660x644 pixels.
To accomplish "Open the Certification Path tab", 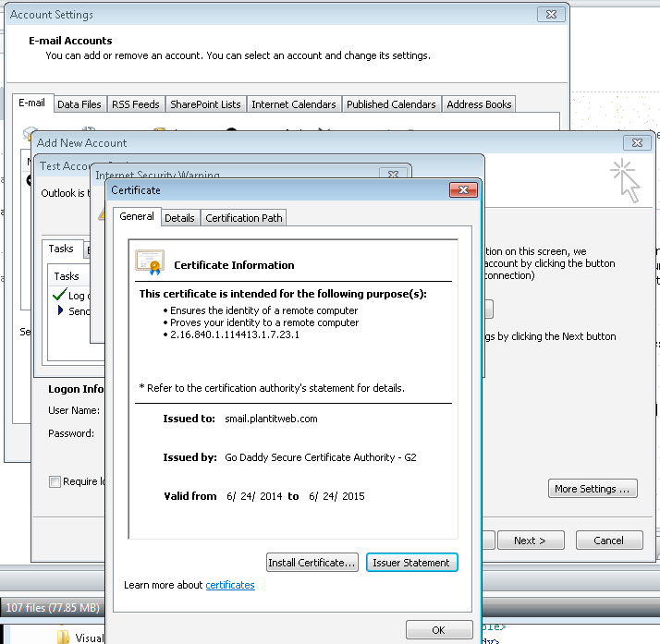I will click(244, 218).
